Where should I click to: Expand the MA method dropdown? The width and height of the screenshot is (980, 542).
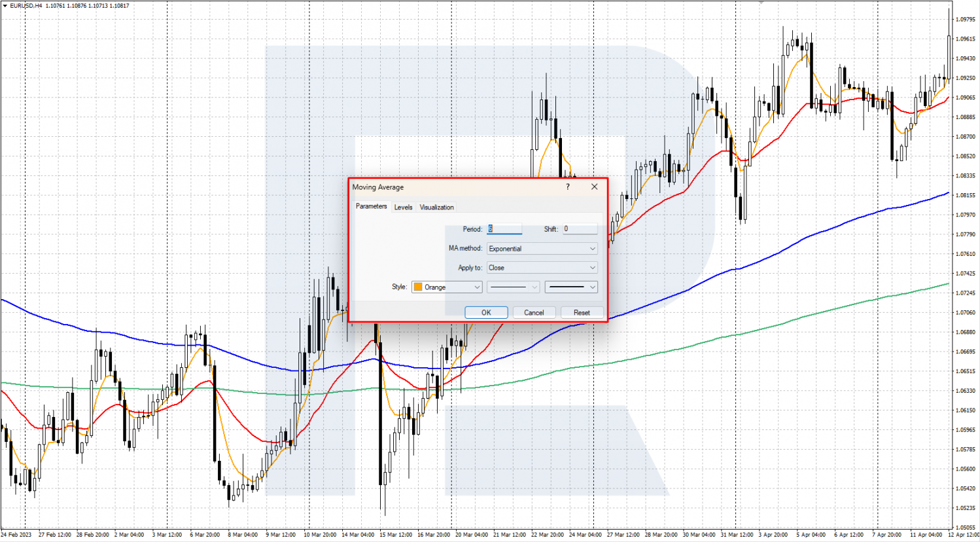pyautogui.click(x=542, y=249)
